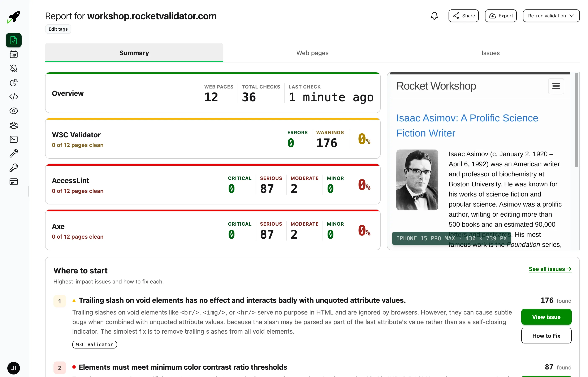Image resolution: width=588 pixels, height=377 pixels.
Task: Click the W3C Validator tag badge
Action: pos(95,345)
